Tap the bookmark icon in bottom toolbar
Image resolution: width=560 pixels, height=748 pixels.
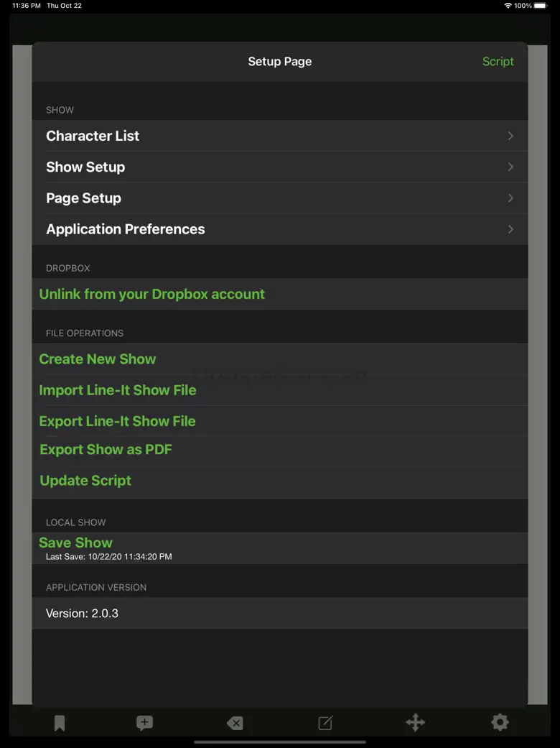point(60,723)
